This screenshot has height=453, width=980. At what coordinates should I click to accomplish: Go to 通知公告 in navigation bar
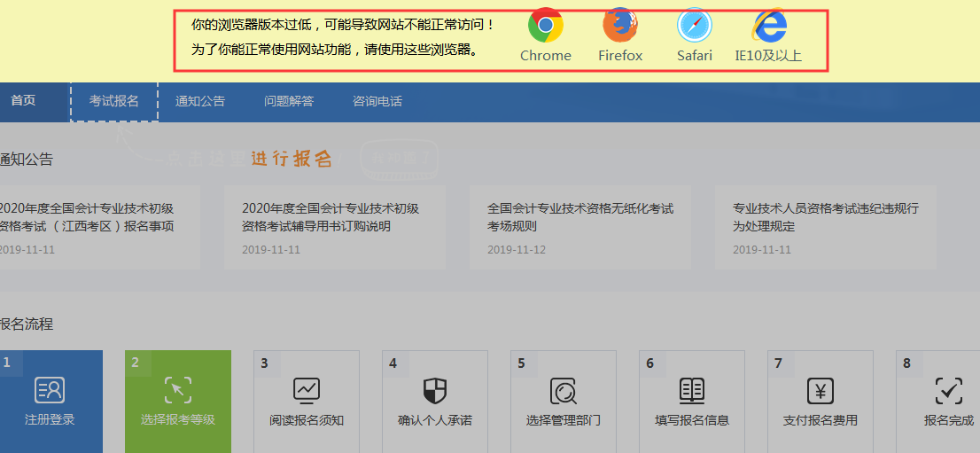click(200, 101)
